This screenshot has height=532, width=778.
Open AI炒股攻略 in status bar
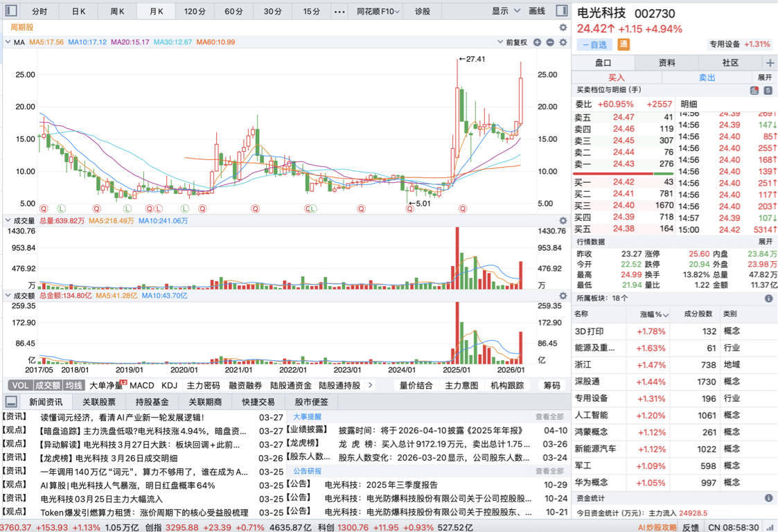(657, 527)
